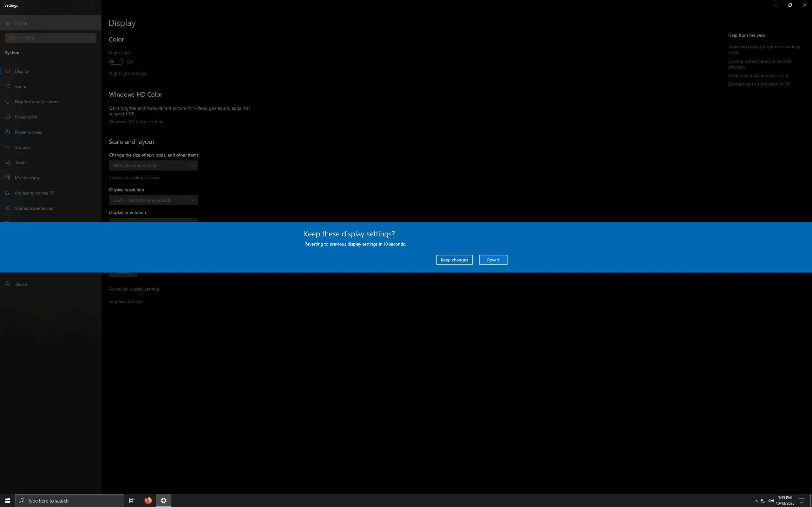Show hidden system tray icons
812x507 pixels.
756,501
